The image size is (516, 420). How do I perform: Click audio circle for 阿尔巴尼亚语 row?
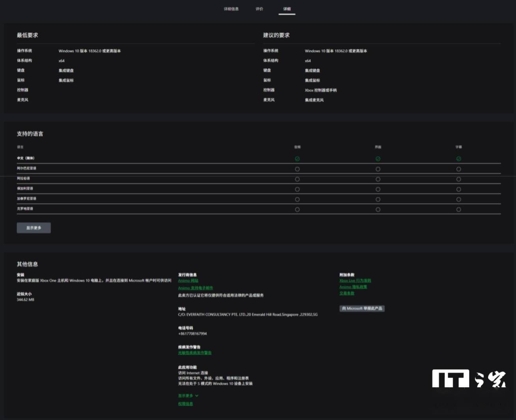pos(297,169)
